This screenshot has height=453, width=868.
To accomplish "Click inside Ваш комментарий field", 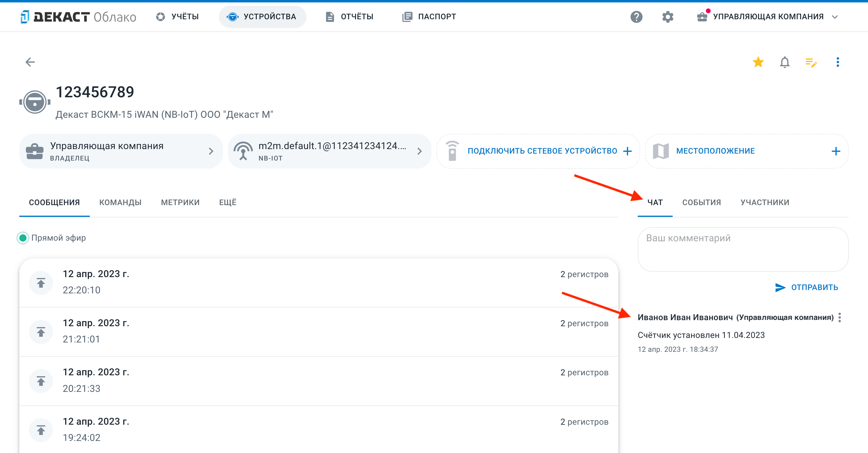I will [x=743, y=249].
